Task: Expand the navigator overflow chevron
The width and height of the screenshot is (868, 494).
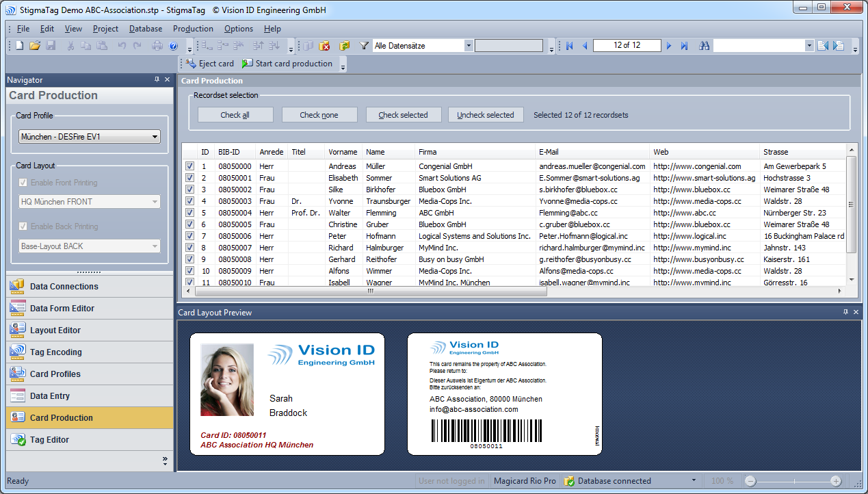Action: pyautogui.click(x=165, y=461)
